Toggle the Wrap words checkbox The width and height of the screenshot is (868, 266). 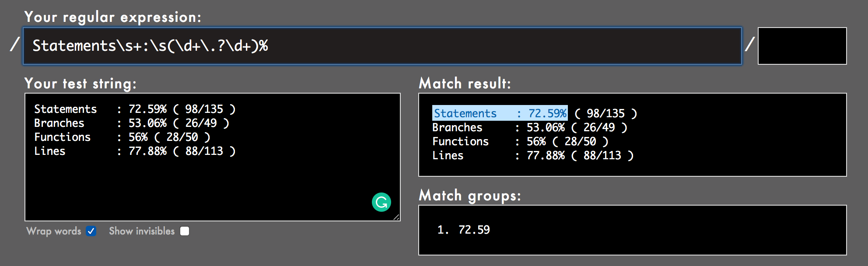click(x=91, y=231)
